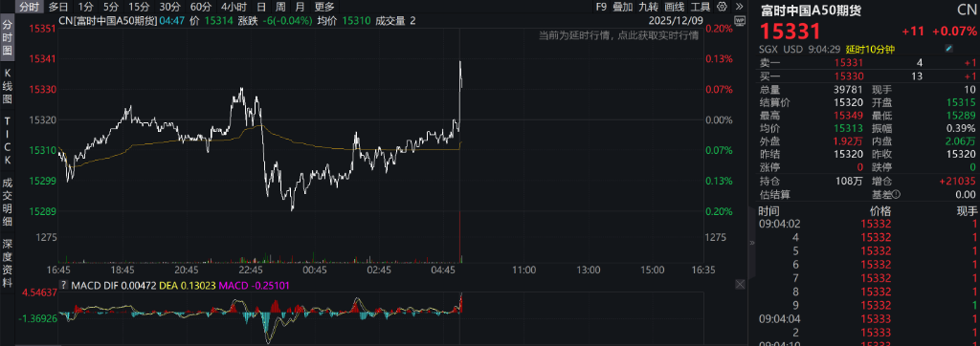Expand the toolbar overflow double-arrow
The height and width of the screenshot is (346, 980).
(740, 7)
